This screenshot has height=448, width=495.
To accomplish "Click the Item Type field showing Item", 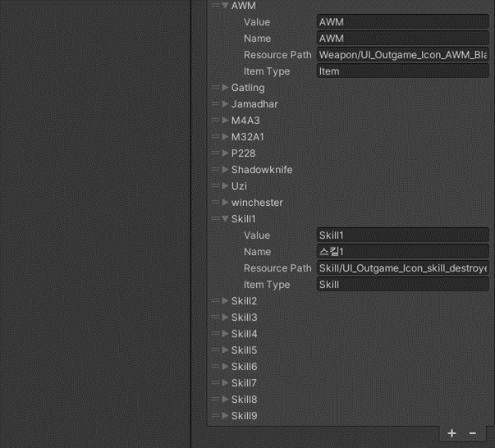I will 403,71.
